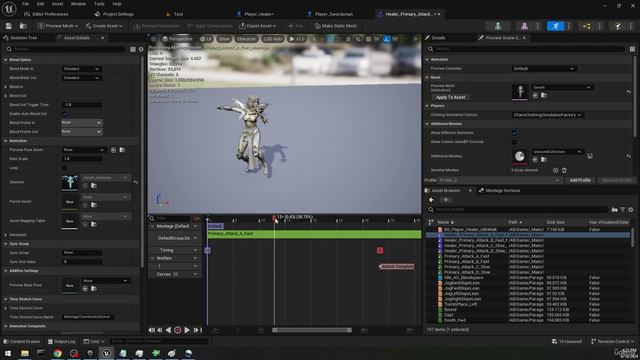Toggle Enable Auto Blend Out checkbox
The width and height of the screenshot is (640, 360).
click(x=64, y=114)
